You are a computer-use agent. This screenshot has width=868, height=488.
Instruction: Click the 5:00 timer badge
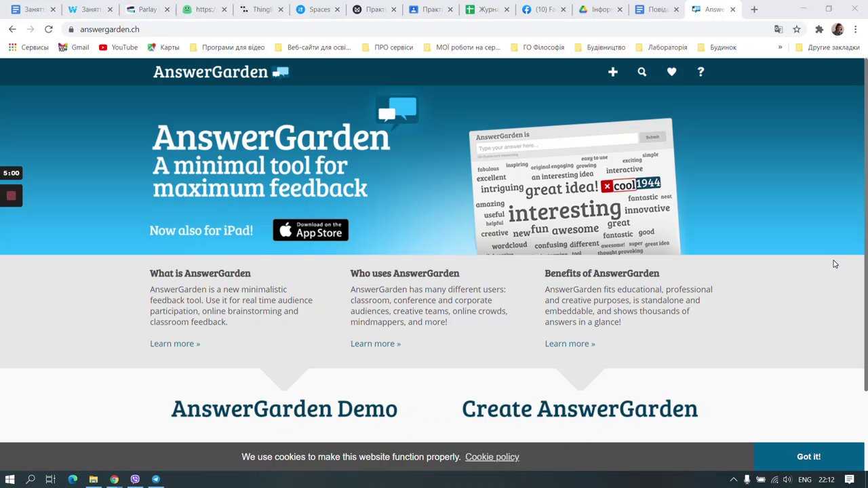point(11,173)
